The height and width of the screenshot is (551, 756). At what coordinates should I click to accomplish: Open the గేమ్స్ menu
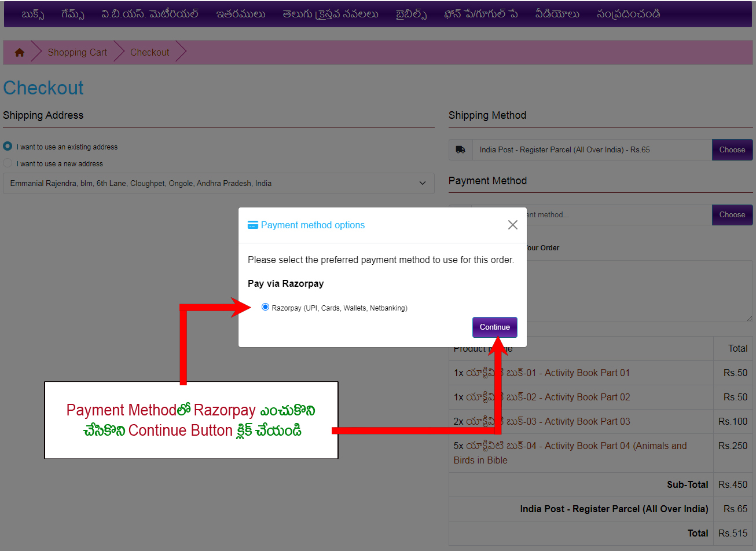pos(73,14)
